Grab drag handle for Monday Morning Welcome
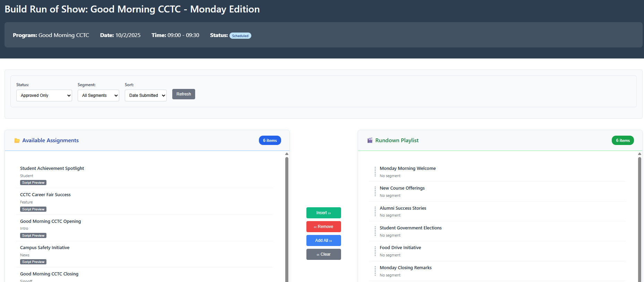Image resolution: width=644 pixels, height=282 pixels. 375,172
